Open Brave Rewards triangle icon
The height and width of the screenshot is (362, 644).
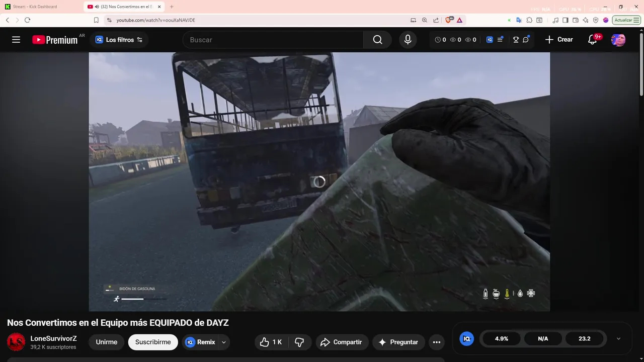point(459,20)
